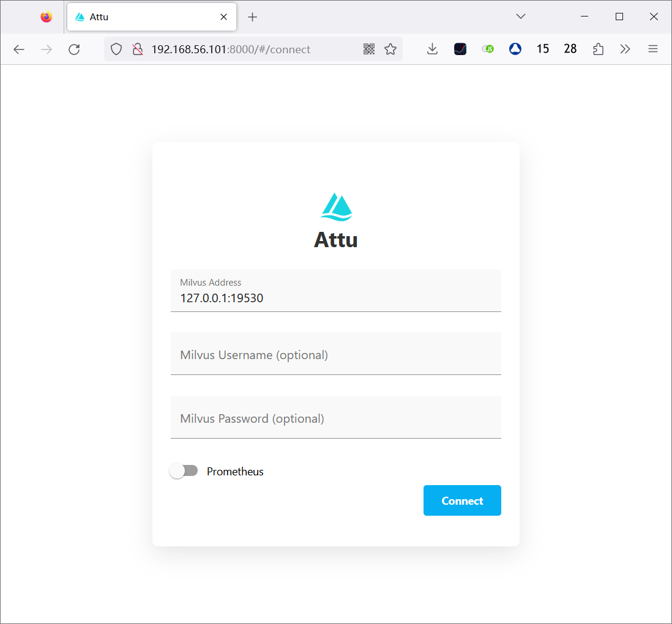This screenshot has width=672, height=624.
Task: Show more tools overflow chevron
Action: [x=625, y=50]
